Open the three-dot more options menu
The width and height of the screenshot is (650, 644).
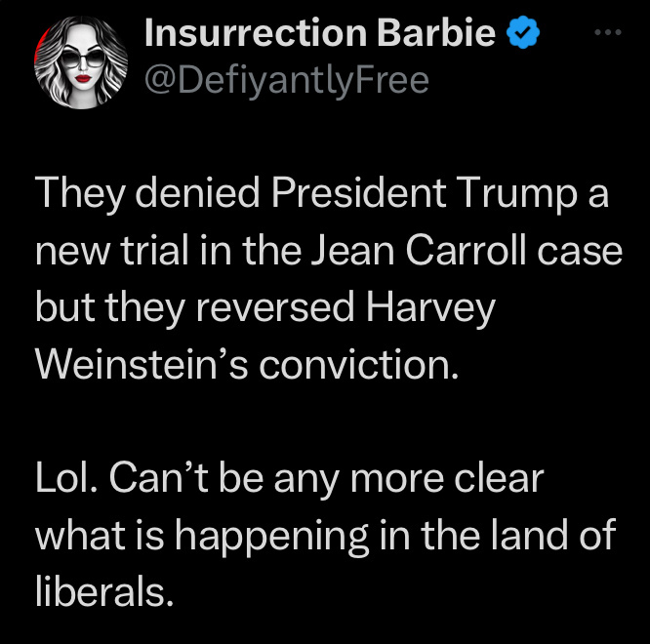[607, 33]
